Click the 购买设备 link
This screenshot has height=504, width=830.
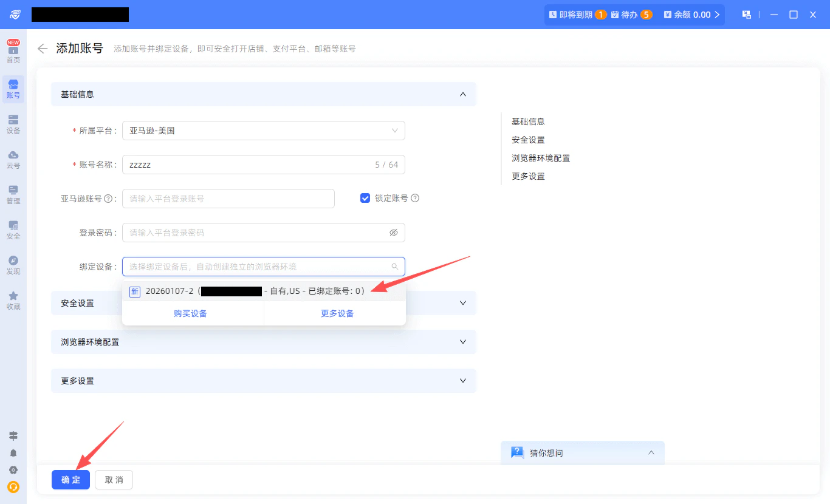pyautogui.click(x=190, y=313)
